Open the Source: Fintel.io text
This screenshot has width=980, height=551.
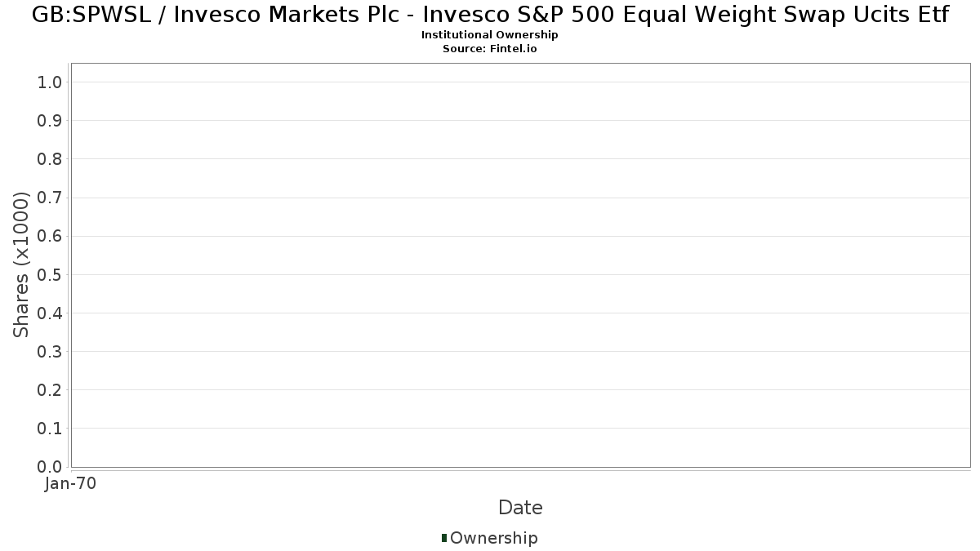pyautogui.click(x=490, y=49)
